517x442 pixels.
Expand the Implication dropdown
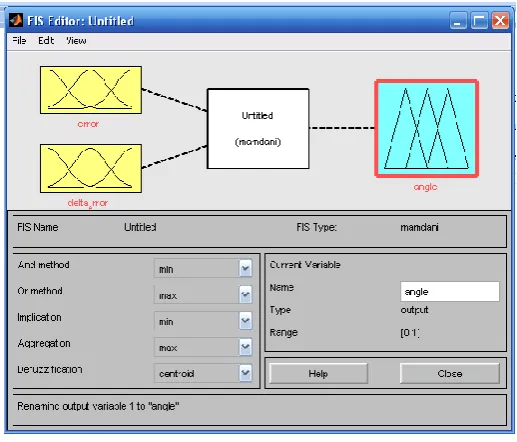[245, 321]
